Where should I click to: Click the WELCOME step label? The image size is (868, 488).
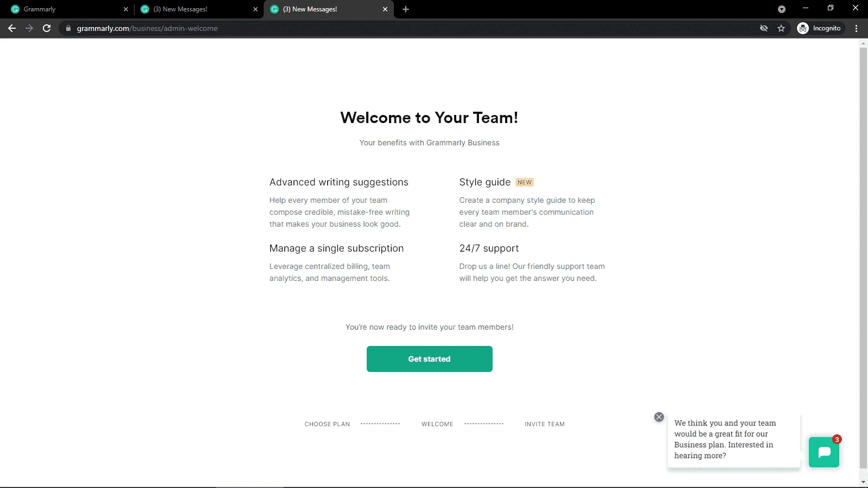click(437, 424)
